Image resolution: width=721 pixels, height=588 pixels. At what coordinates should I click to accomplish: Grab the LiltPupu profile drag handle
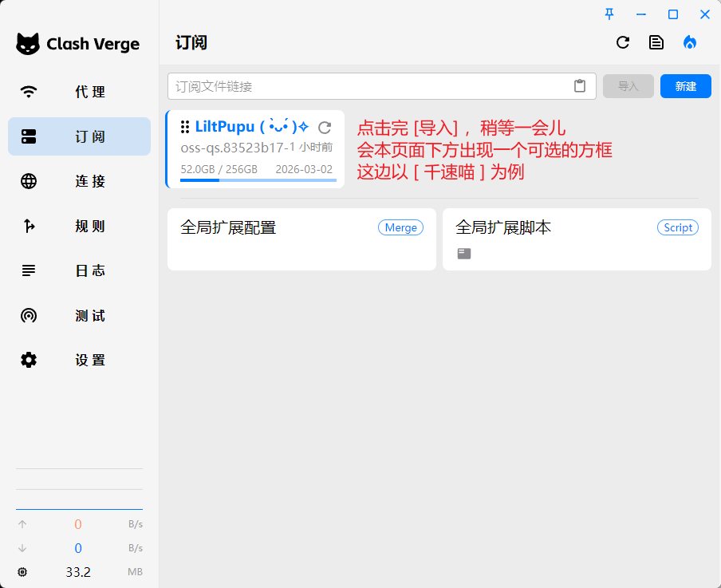click(x=184, y=127)
